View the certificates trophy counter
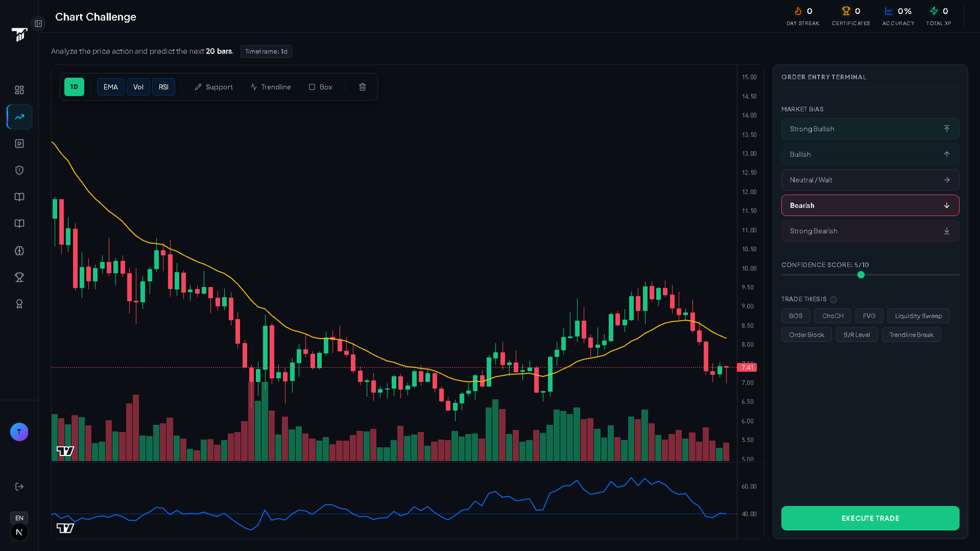 pos(851,16)
